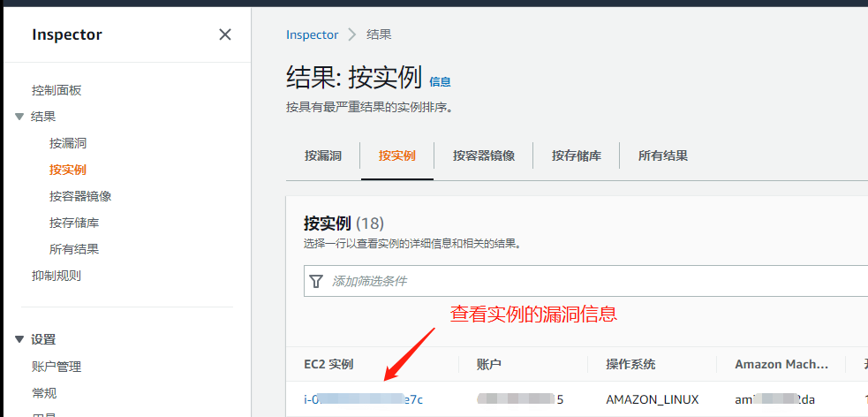Click the 结果 breadcrumb text

click(379, 34)
